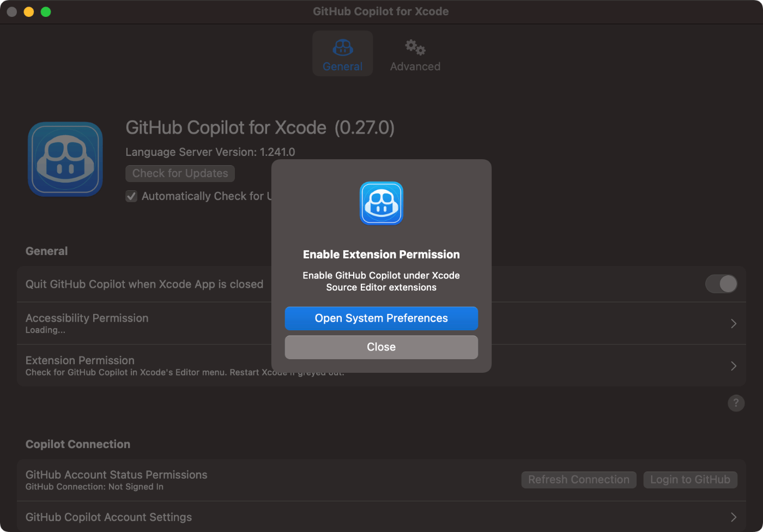The width and height of the screenshot is (763, 532).
Task: Check for Updates button
Action: pos(180,173)
